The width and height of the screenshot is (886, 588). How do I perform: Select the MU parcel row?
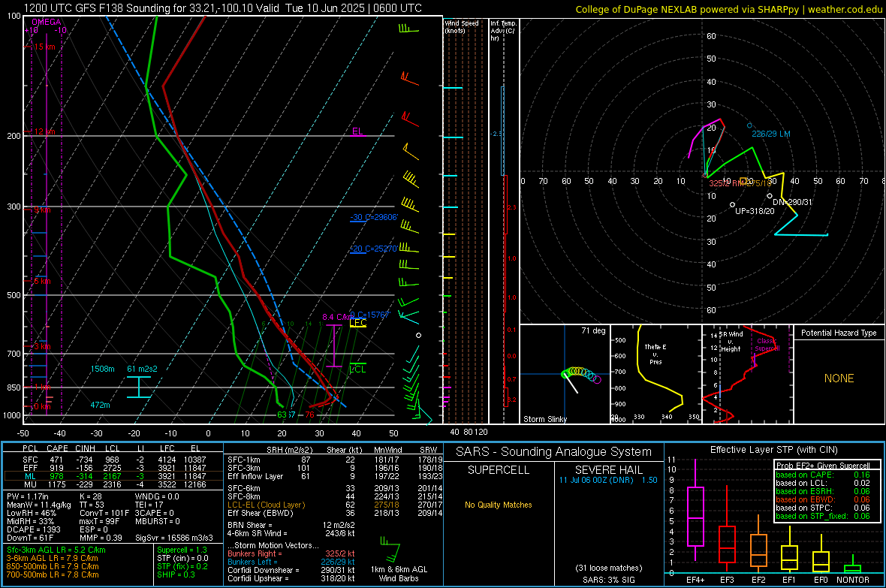114,484
